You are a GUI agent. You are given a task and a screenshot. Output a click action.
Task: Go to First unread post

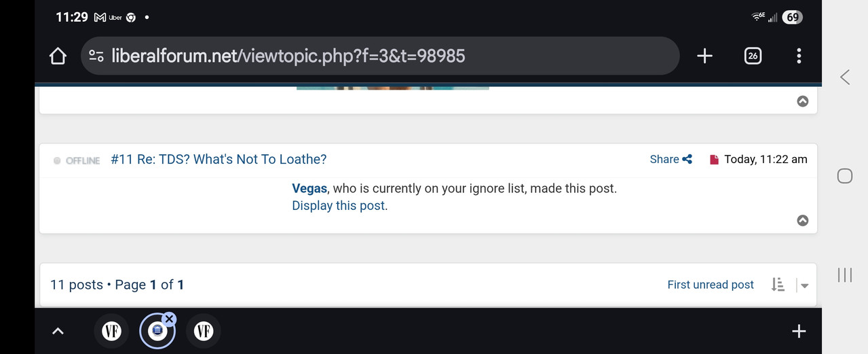pyautogui.click(x=711, y=285)
